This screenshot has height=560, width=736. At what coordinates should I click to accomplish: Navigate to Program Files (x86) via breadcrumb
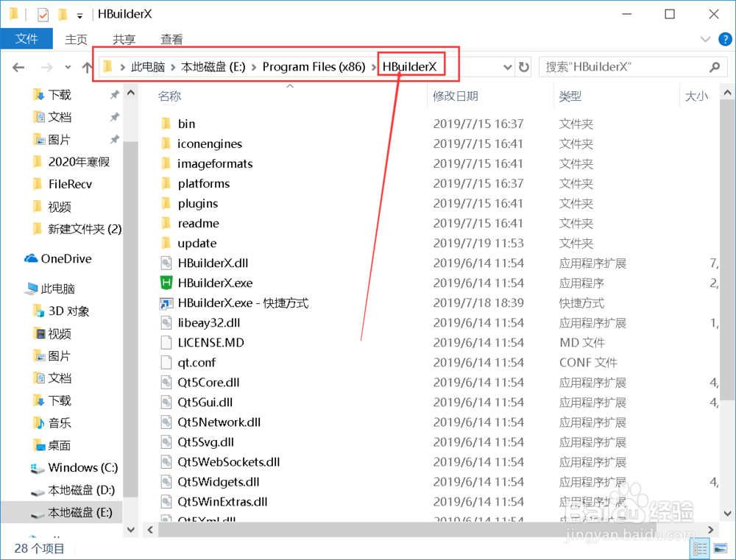(314, 66)
